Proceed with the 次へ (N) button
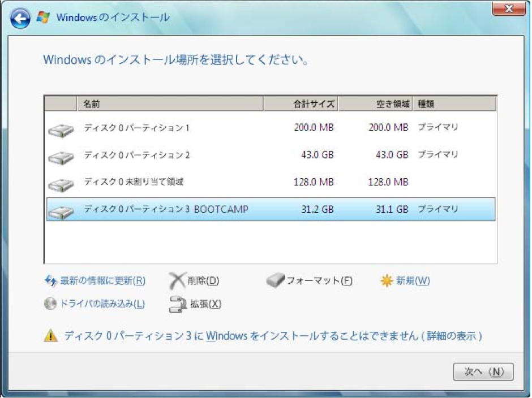532x398 pixels. tap(483, 372)
